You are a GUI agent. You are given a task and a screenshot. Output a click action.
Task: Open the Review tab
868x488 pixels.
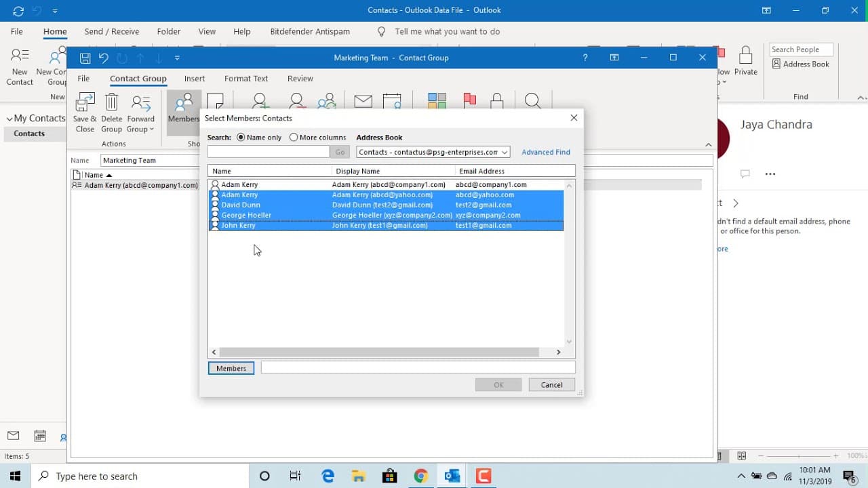click(300, 79)
